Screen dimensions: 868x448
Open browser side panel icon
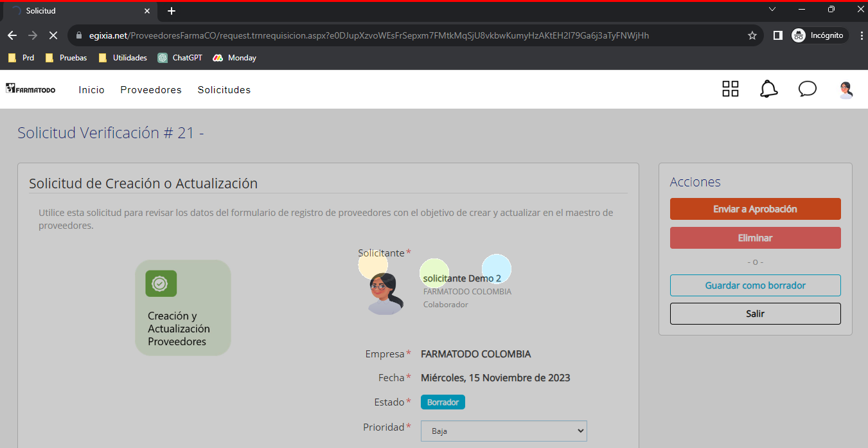(777, 35)
